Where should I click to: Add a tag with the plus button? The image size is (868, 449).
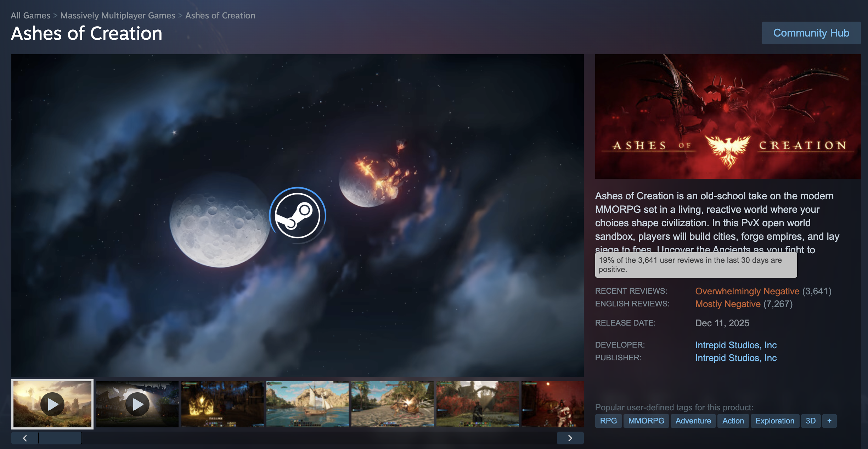click(829, 421)
